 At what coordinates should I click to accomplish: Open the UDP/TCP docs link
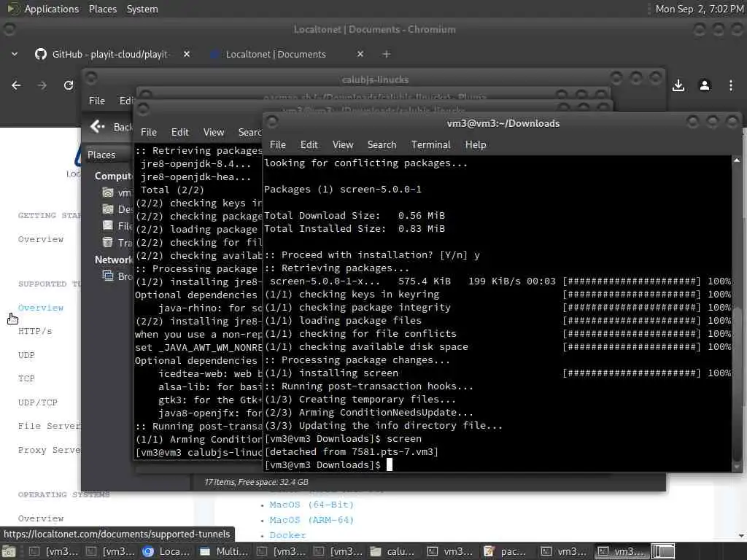pos(38,402)
